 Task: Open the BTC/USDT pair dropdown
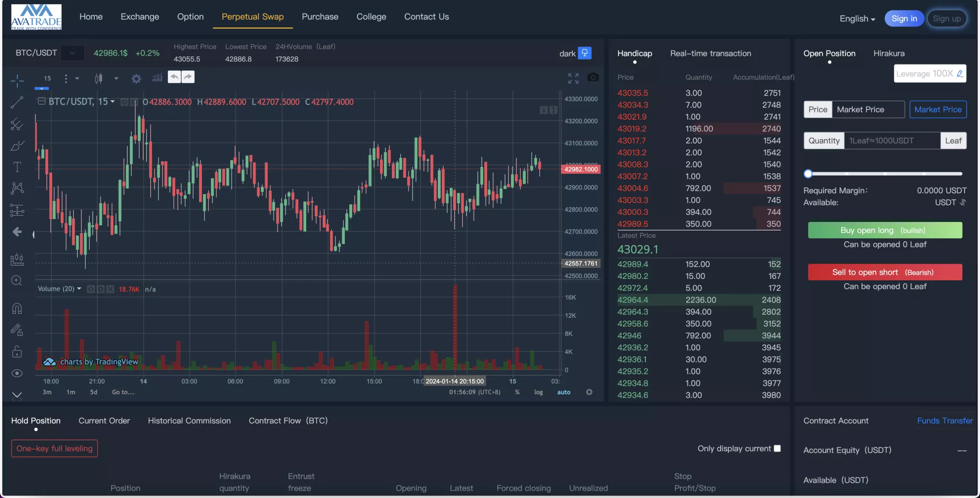coord(72,53)
